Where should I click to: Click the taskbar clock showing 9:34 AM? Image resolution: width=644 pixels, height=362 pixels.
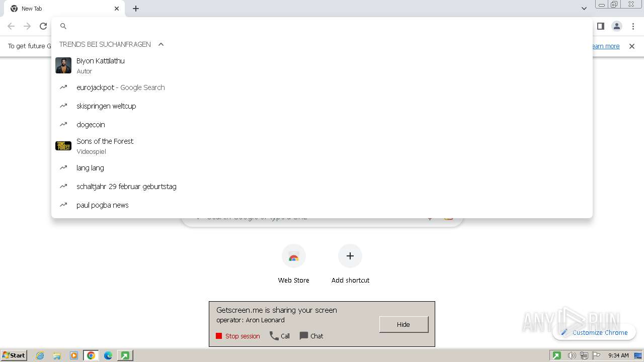[618, 355]
